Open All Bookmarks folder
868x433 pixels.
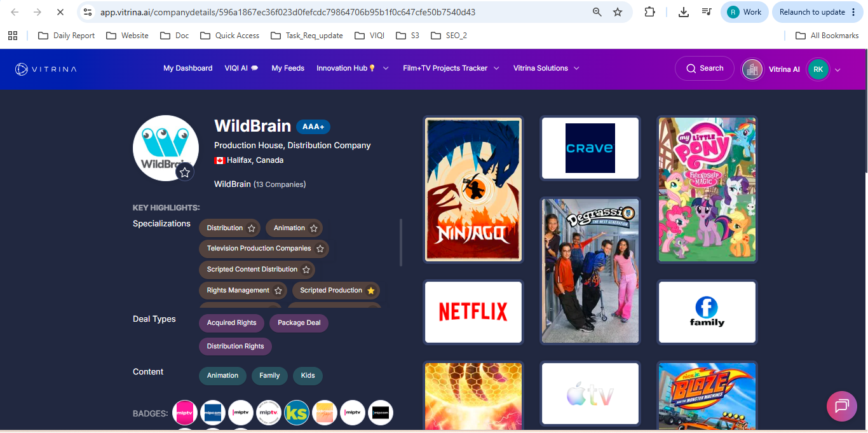pos(827,36)
